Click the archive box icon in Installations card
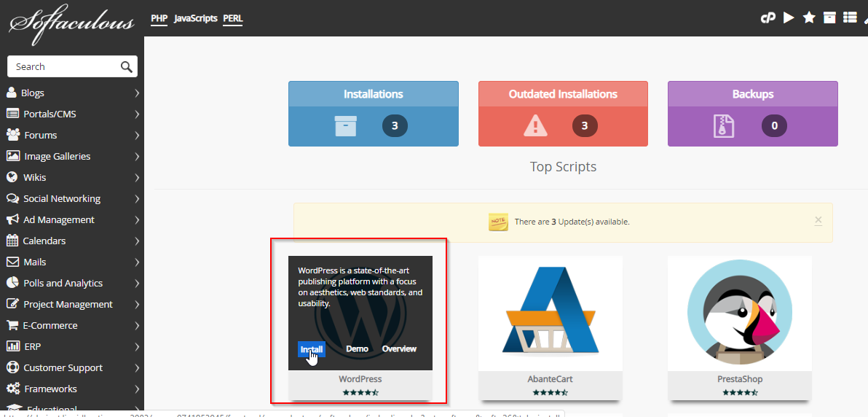The height and width of the screenshot is (417, 868). tap(345, 126)
